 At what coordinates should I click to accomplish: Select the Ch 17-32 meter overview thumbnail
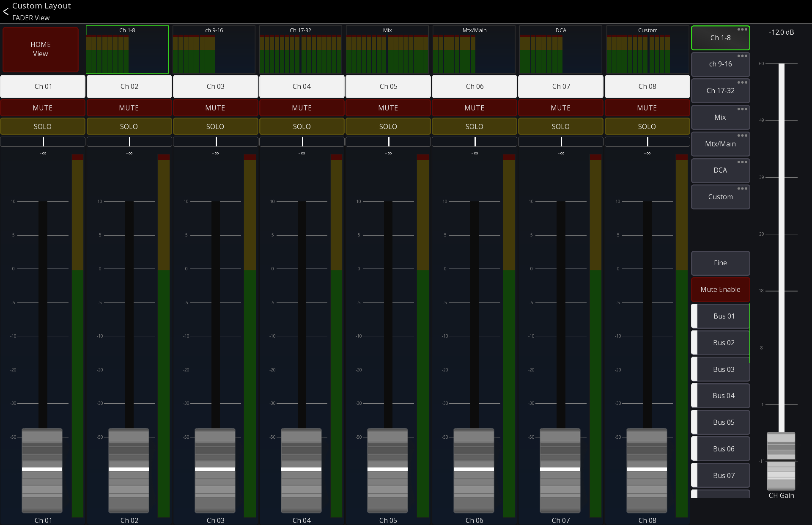[300, 49]
